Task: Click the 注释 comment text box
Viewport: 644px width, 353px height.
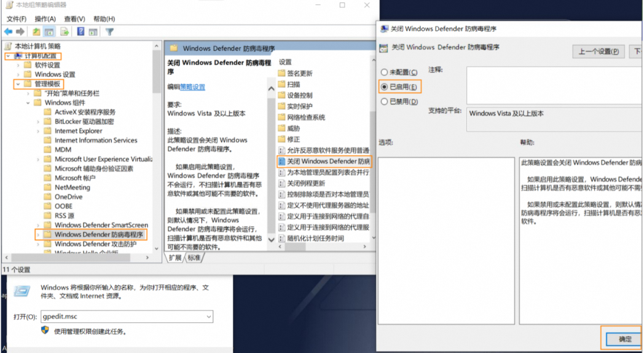Action: (554, 85)
